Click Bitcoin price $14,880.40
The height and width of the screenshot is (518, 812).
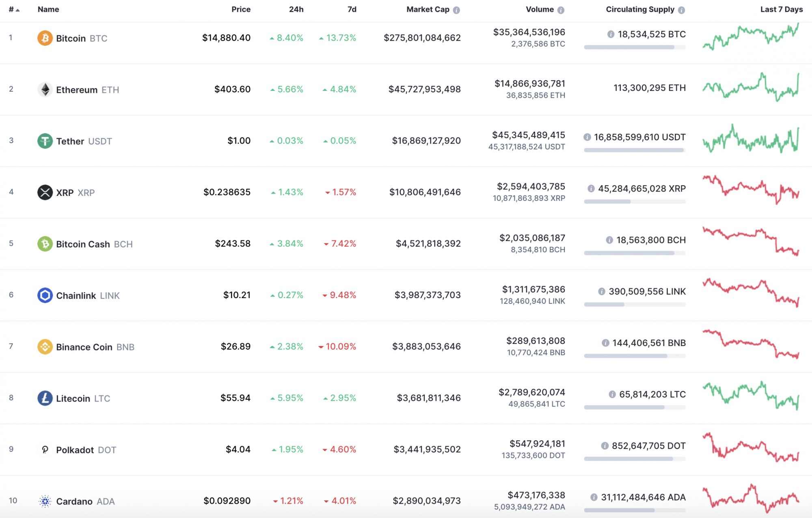coord(226,38)
